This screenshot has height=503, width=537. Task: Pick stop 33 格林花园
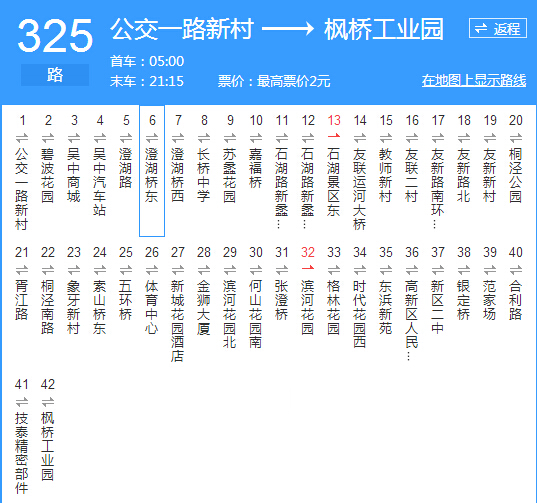(334, 307)
